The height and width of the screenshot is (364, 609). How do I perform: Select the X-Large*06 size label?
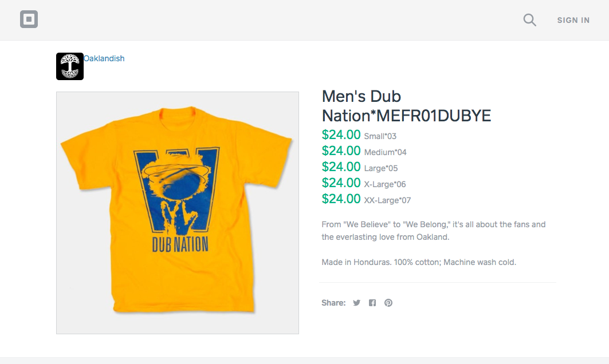[384, 184]
